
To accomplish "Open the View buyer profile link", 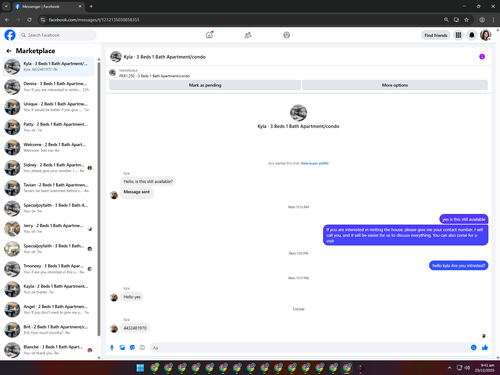I will click(315, 163).
